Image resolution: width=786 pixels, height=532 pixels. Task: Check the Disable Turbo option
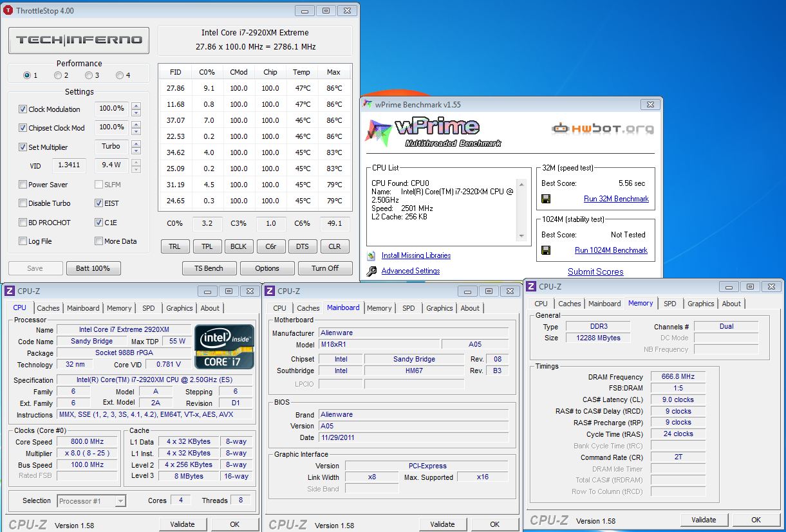pyautogui.click(x=23, y=203)
